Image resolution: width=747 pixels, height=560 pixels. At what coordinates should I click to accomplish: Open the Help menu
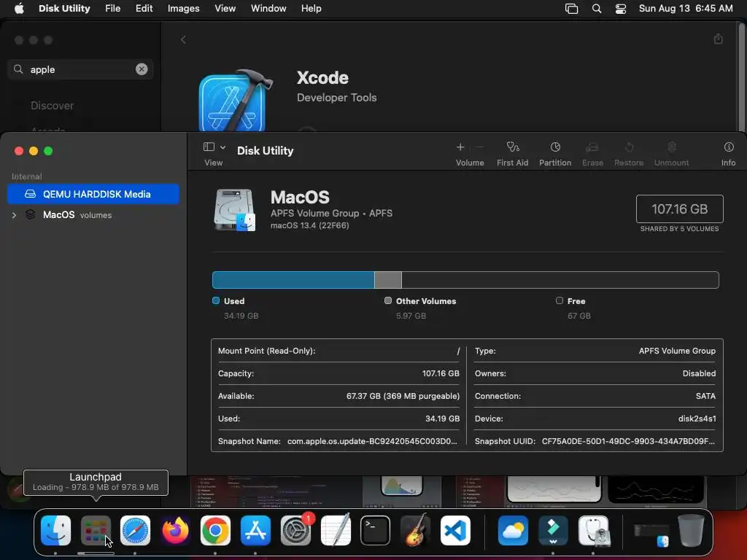click(x=311, y=9)
